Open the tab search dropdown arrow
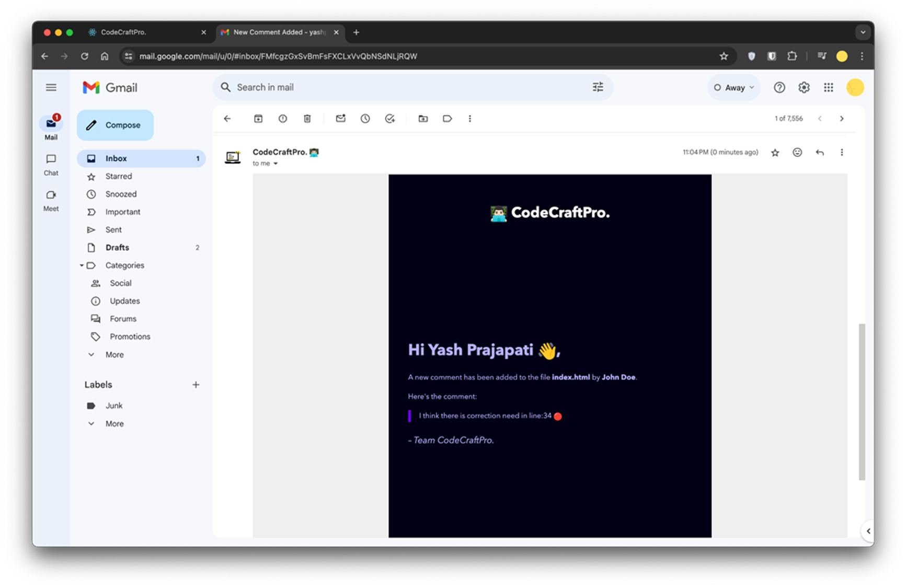The image size is (906, 588). [x=863, y=32]
